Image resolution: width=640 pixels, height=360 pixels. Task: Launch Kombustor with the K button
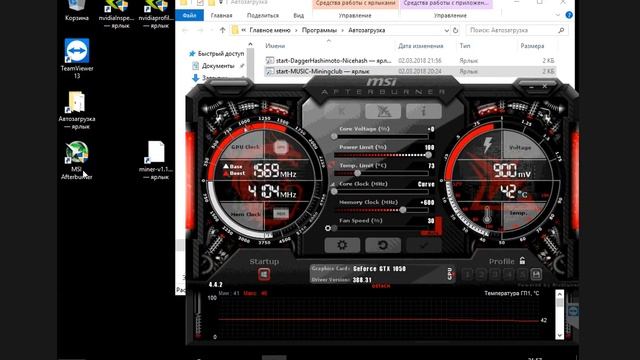pos(342,111)
